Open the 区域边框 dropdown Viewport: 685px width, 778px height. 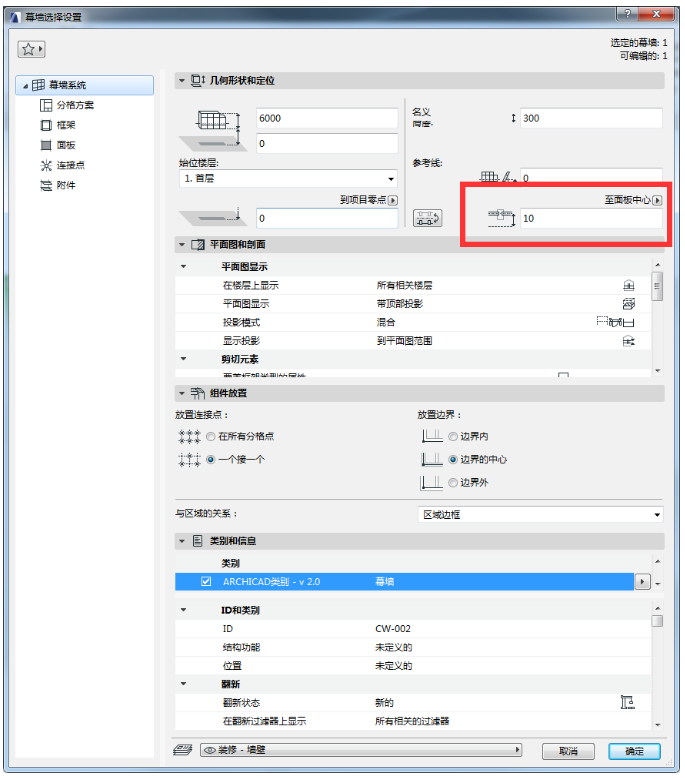540,515
